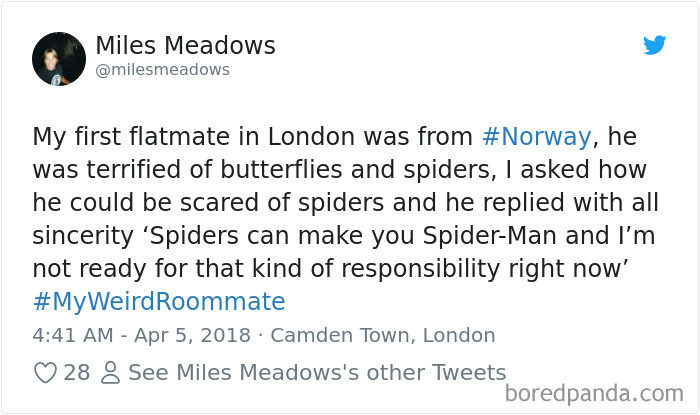Screen dimensions: 700x415
Task: Click See Miles Meadows's other Tweets
Action: 317,373
